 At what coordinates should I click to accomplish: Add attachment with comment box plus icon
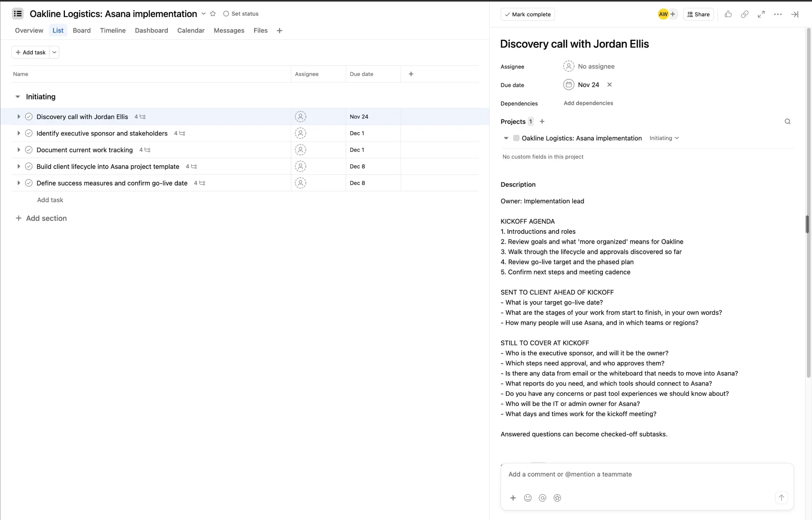click(513, 498)
